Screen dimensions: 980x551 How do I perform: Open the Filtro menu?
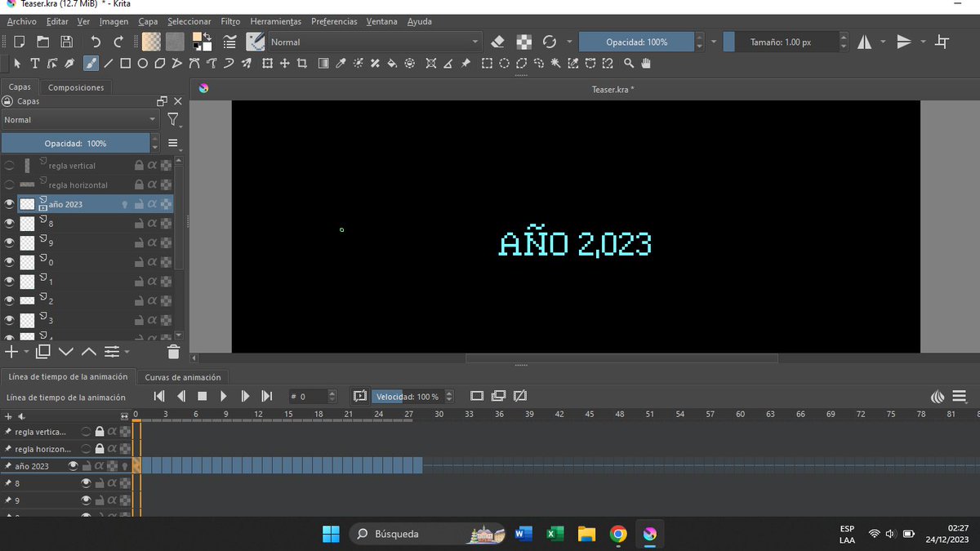point(230,21)
